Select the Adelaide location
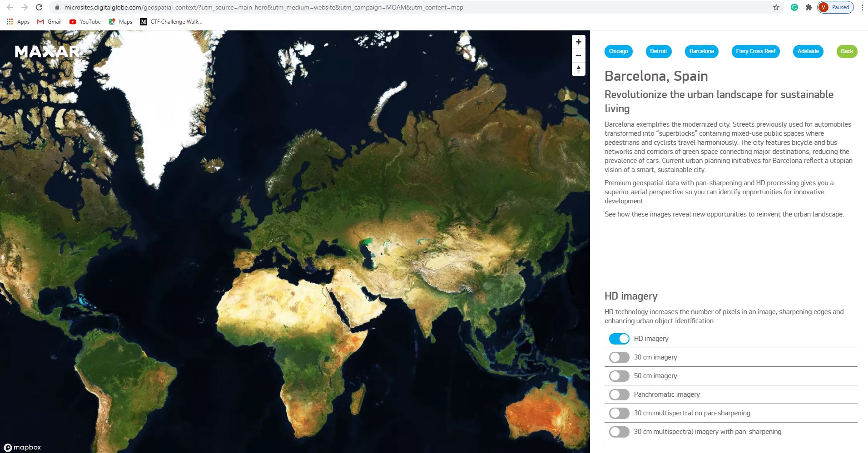 808,51
